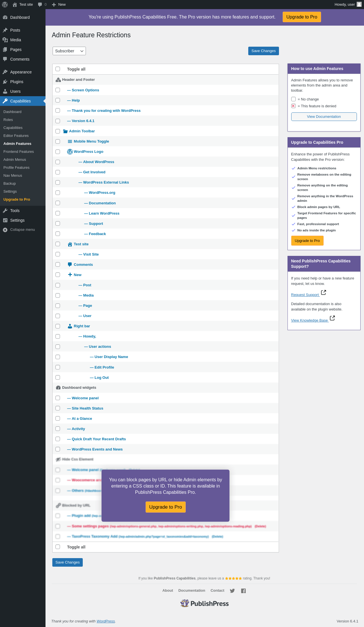Open the Subscriber role dropdown

(69, 51)
